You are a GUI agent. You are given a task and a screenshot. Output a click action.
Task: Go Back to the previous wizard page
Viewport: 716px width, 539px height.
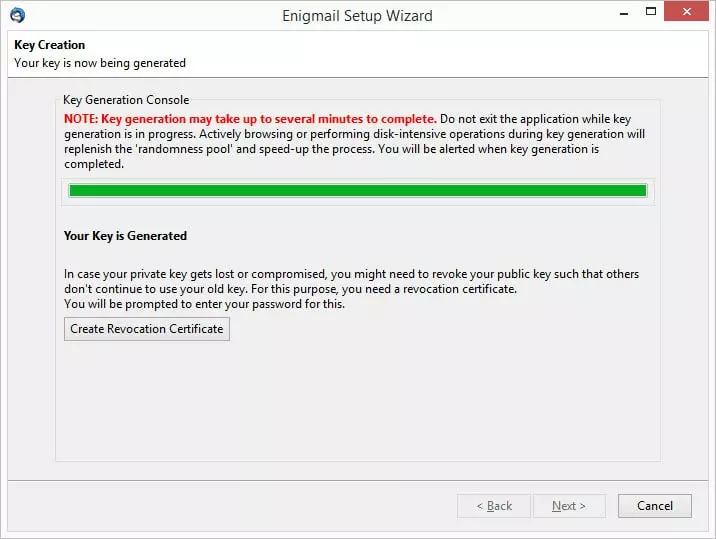(x=494, y=506)
